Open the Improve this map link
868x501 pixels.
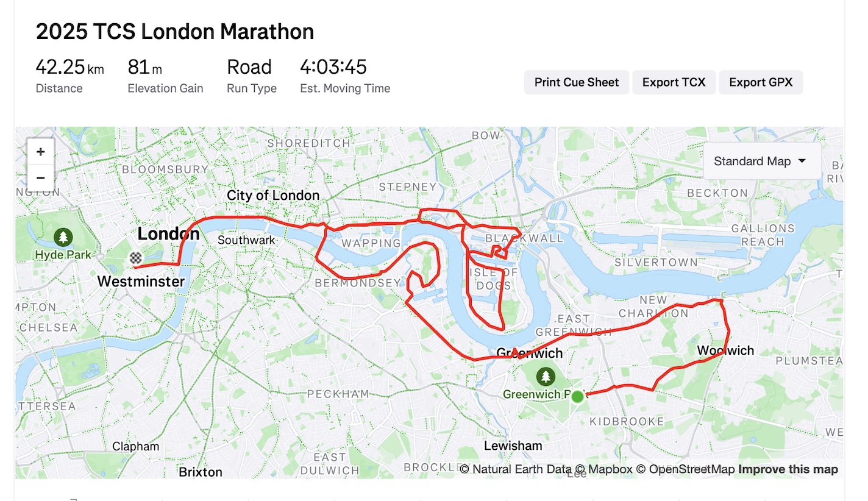click(788, 469)
